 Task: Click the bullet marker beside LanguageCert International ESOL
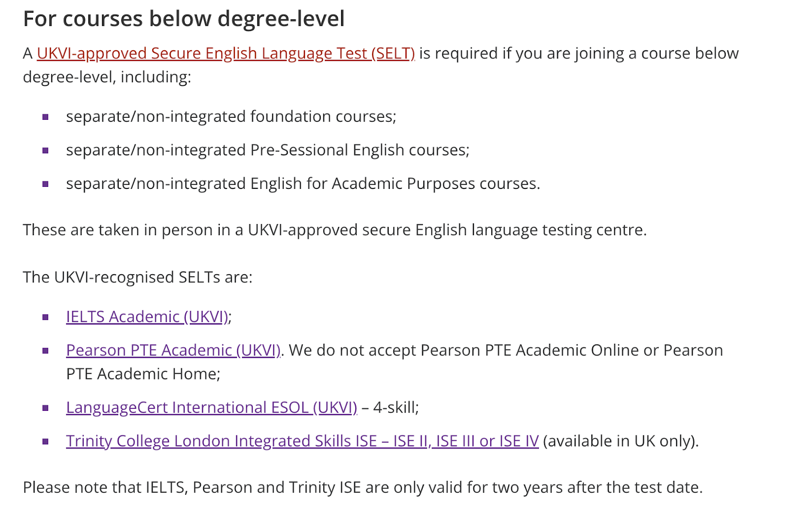pos(46,408)
